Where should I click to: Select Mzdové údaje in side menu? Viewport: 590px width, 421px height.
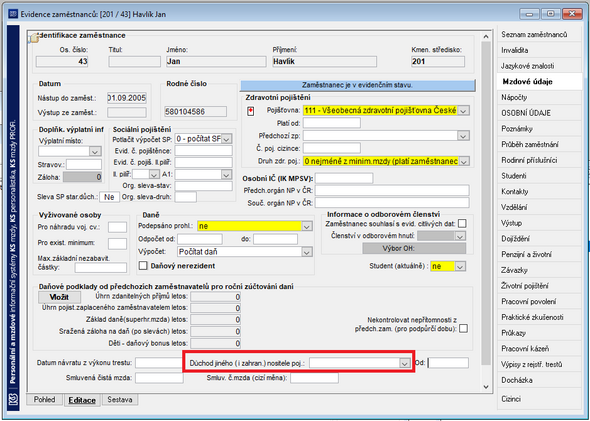pyautogui.click(x=539, y=82)
